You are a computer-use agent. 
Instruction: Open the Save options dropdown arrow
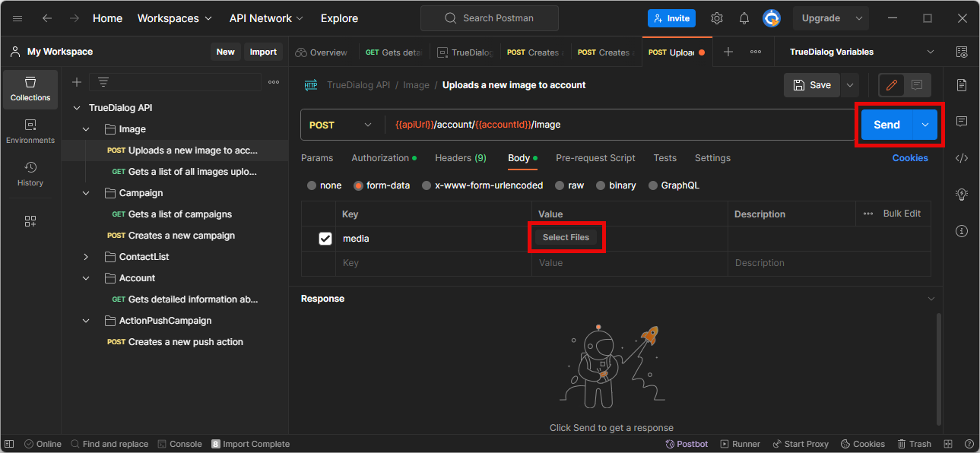pyautogui.click(x=850, y=85)
